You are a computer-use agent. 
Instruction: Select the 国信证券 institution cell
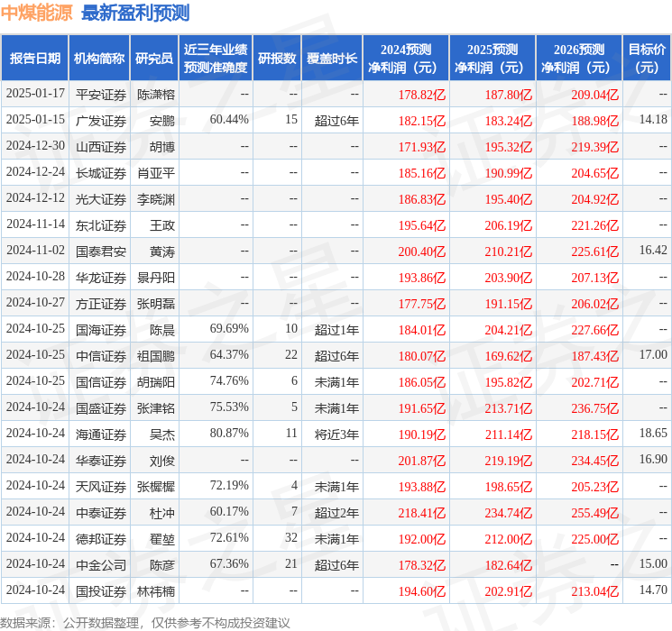(101, 382)
